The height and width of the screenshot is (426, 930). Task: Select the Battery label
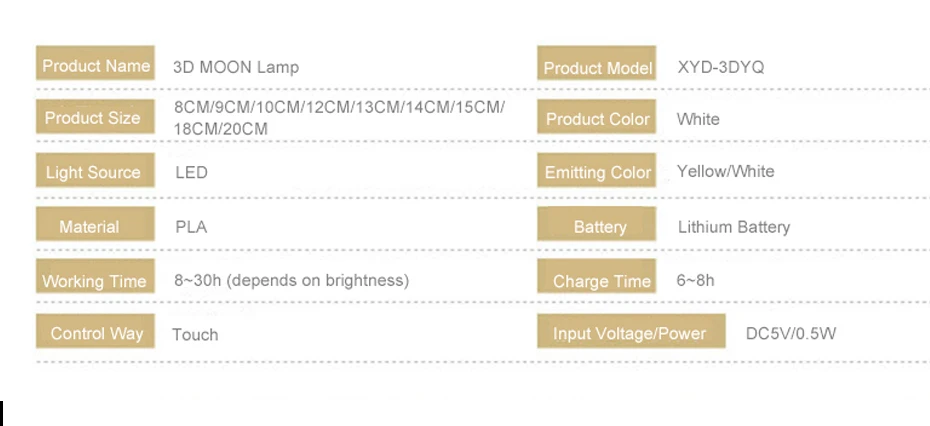point(599,227)
